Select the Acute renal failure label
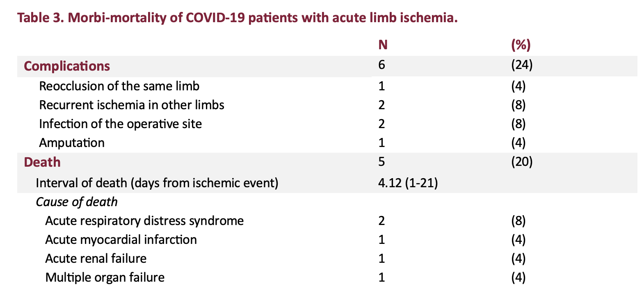The image size is (644, 303). tap(96, 258)
